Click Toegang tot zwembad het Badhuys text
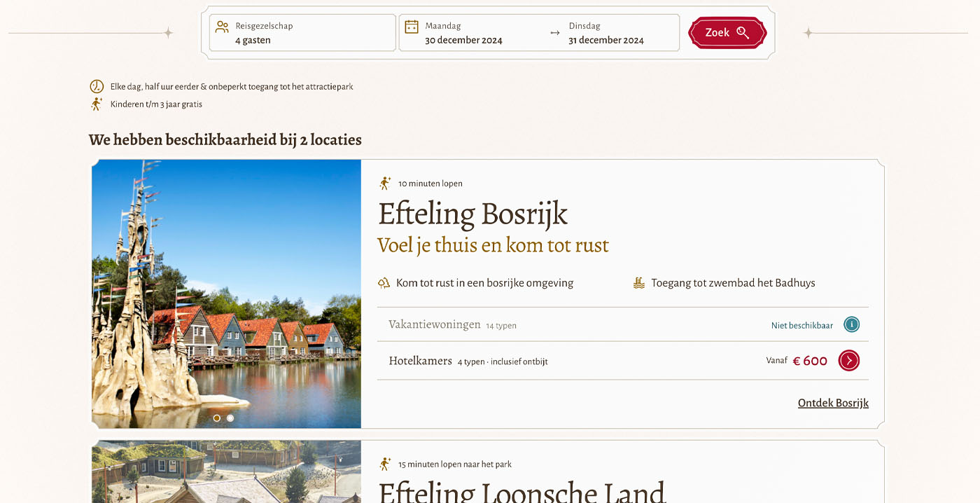This screenshot has width=980, height=503. [733, 283]
